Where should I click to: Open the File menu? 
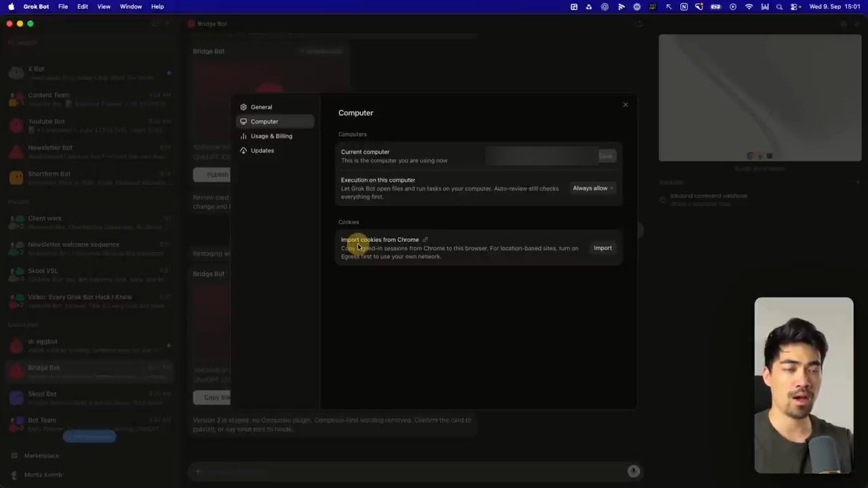point(63,6)
